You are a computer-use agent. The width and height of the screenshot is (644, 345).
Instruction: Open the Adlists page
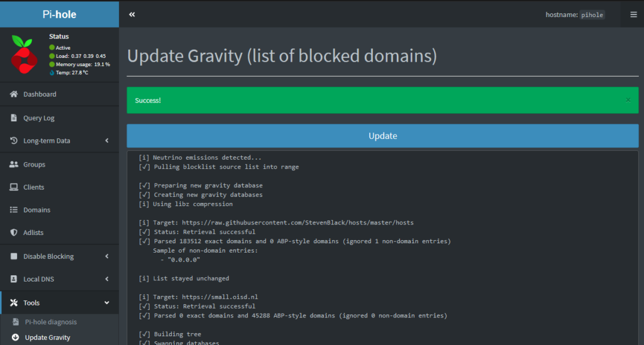coord(60,232)
